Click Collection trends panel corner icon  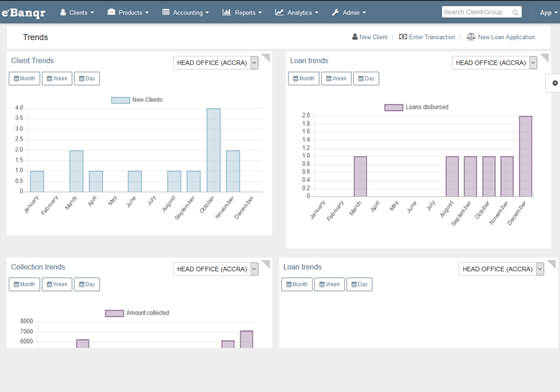266,264
